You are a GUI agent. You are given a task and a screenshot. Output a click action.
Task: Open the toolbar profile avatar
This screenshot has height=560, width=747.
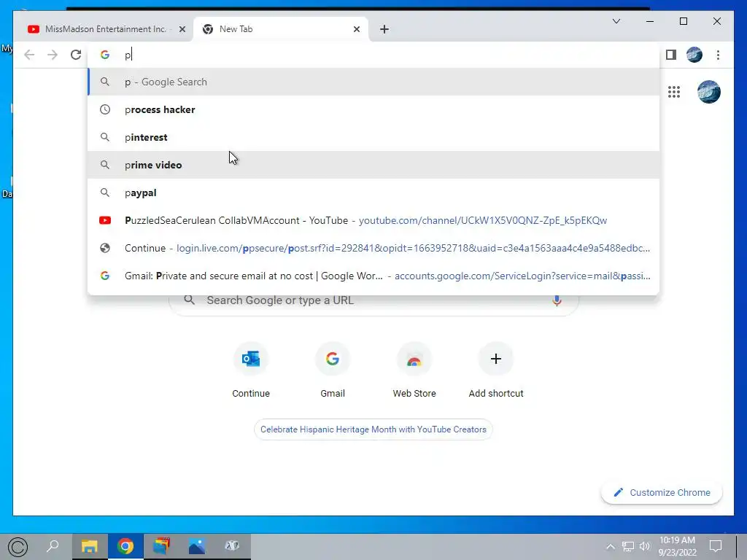(694, 55)
